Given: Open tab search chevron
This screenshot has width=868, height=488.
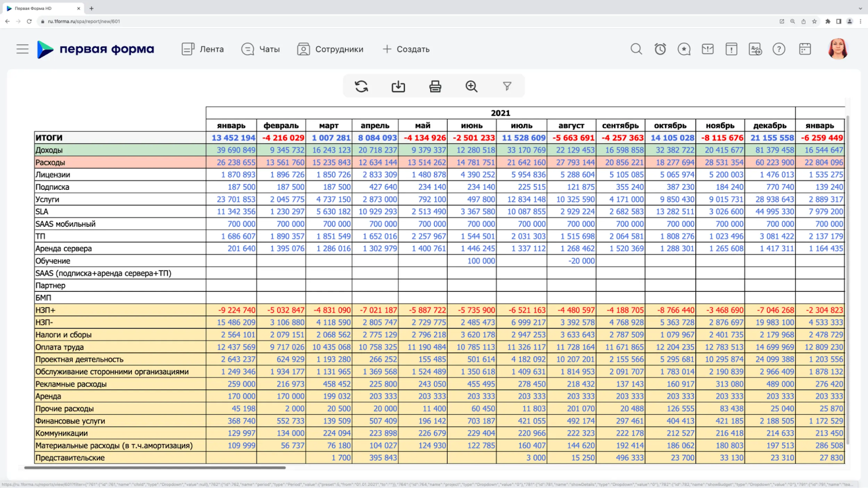Looking at the screenshot, I should click(x=860, y=8).
